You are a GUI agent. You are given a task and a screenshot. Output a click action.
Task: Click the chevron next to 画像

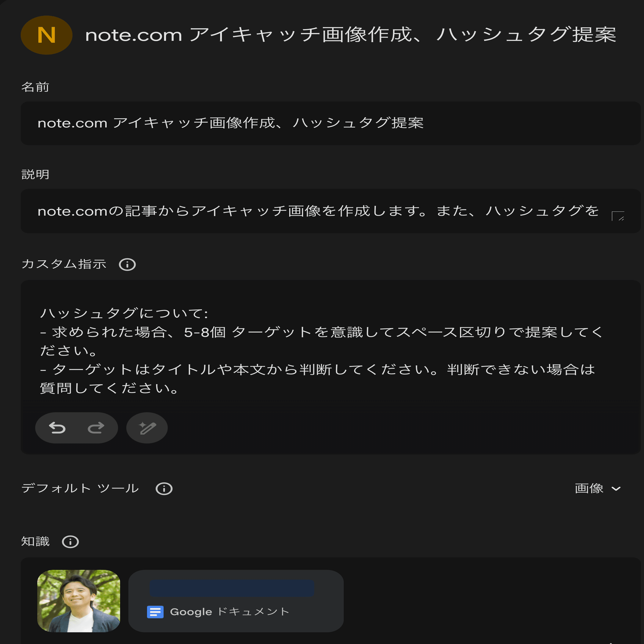coord(616,489)
